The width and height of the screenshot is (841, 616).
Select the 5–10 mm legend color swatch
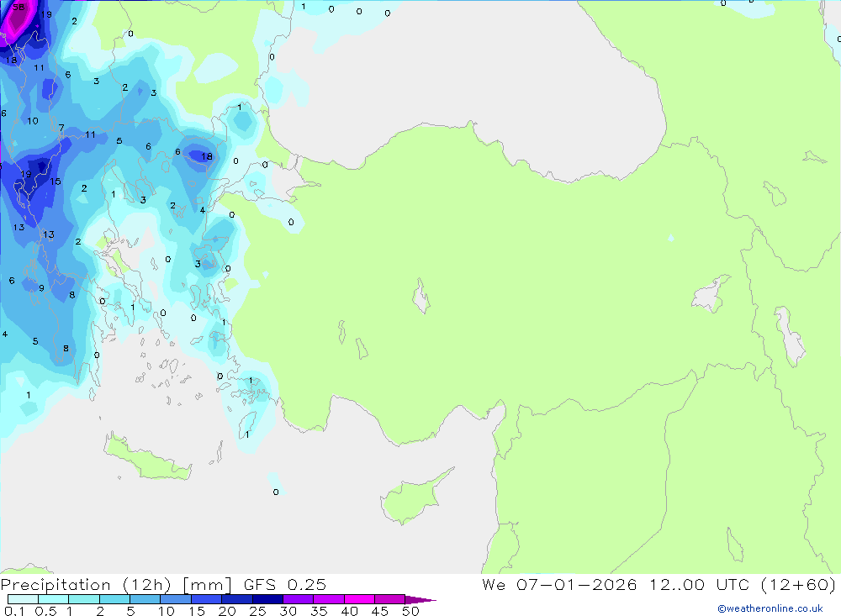(x=145, y=599)
